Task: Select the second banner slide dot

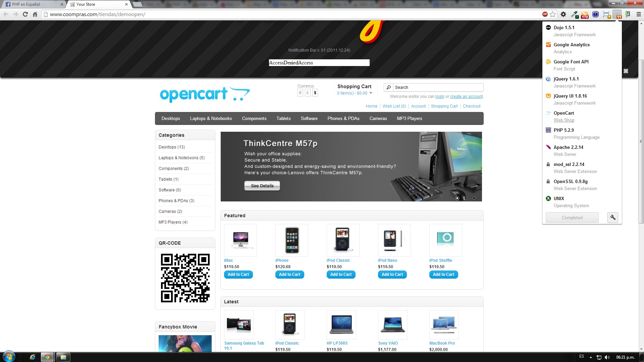Action: (465, 198)
